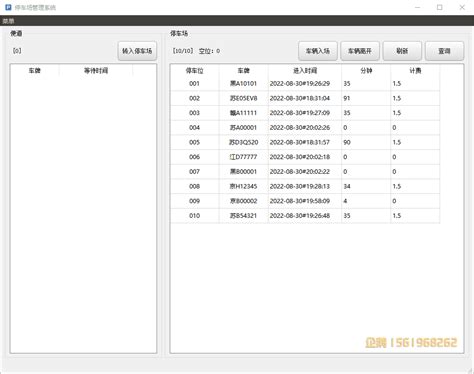
Task: Click the parking app icon in title bar
Action: point(8,7)
